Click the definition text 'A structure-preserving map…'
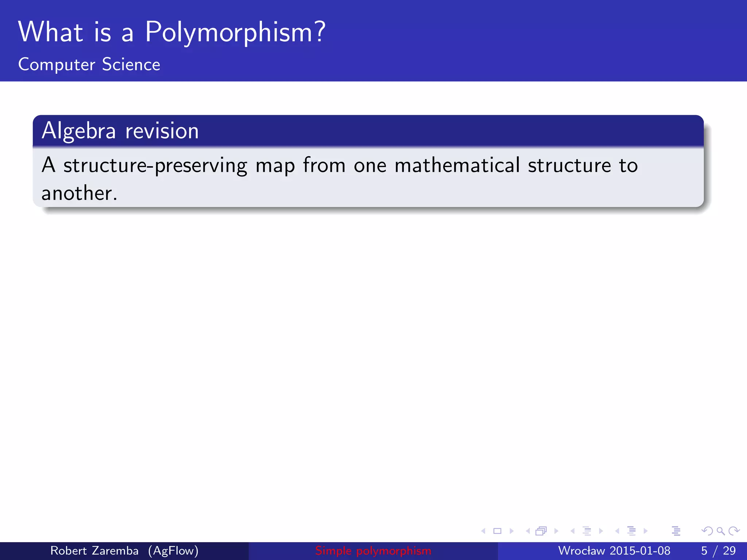Image resolution: width=747 pixels, height=560 pixels. [x=340, y=179]
